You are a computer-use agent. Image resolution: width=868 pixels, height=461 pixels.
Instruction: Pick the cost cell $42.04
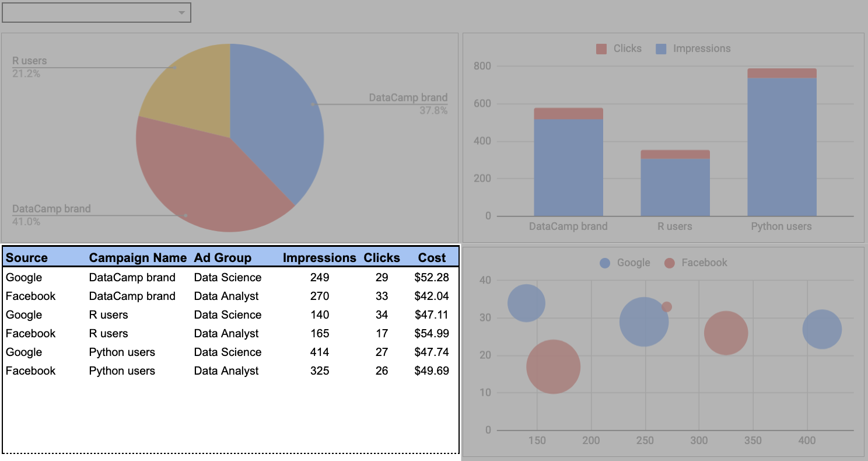point(432,296)
